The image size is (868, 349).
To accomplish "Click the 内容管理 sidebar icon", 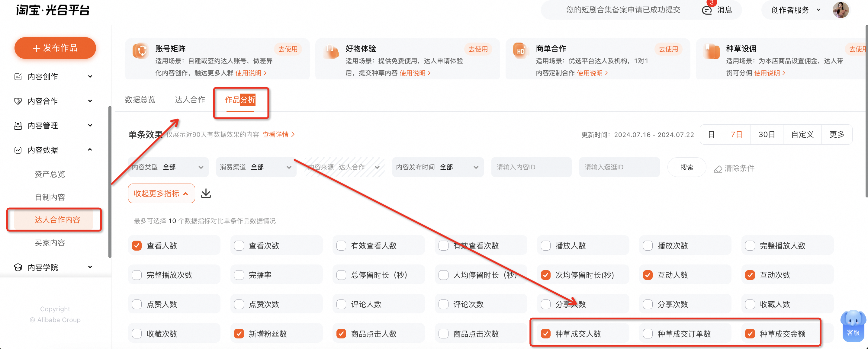I will 18,126.
